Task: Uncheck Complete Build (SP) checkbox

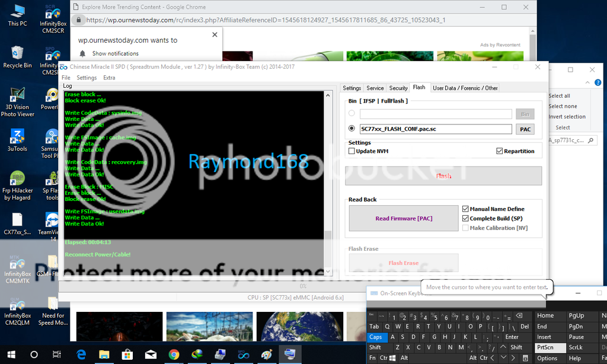Action: pyautogui.click(x=465, y=218)
